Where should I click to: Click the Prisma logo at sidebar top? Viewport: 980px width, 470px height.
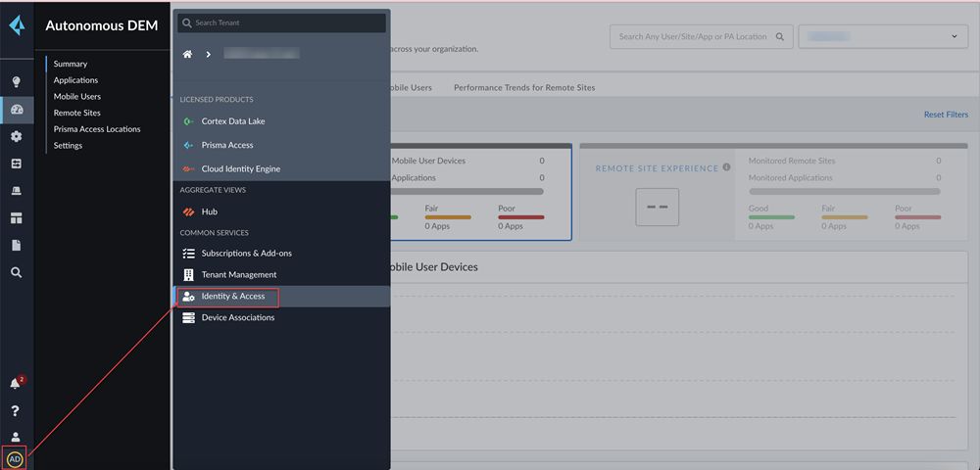[17, 24]
